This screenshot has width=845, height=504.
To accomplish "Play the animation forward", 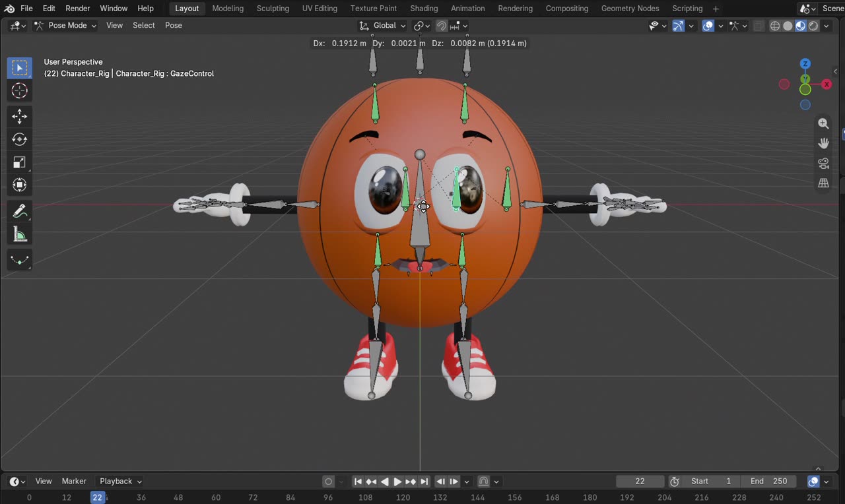I will (x=397, y=482).
